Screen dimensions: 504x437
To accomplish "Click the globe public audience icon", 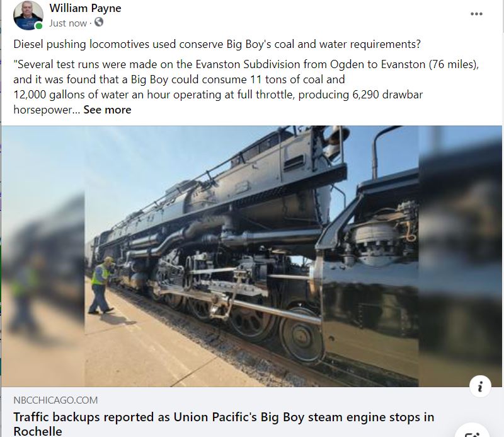I will tap(99, 22).
